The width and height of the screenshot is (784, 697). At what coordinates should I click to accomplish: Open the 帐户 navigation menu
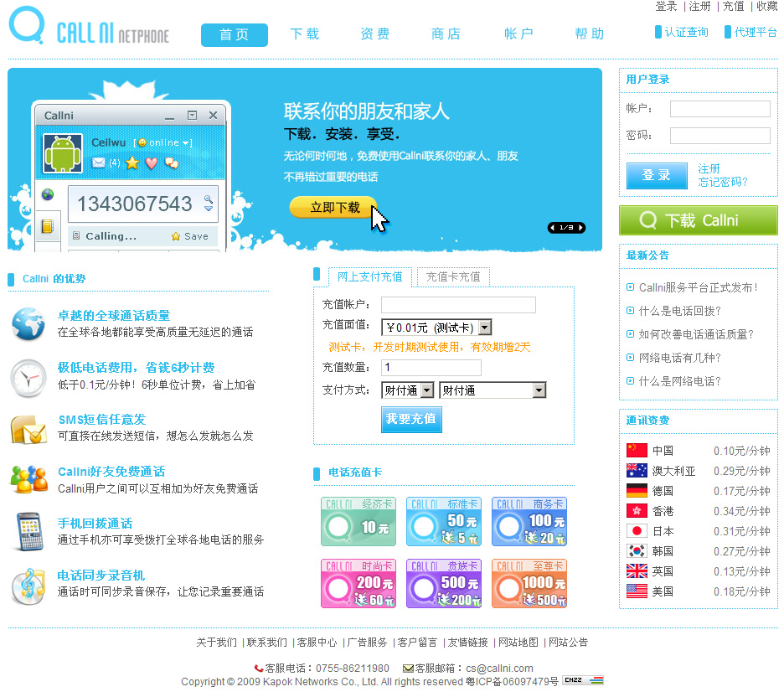click(518, 34)
